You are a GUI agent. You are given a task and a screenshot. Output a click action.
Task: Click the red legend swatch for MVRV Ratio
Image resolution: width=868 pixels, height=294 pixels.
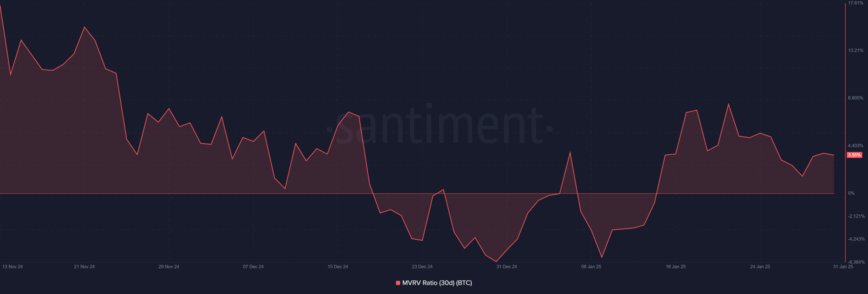pos(398,283)
